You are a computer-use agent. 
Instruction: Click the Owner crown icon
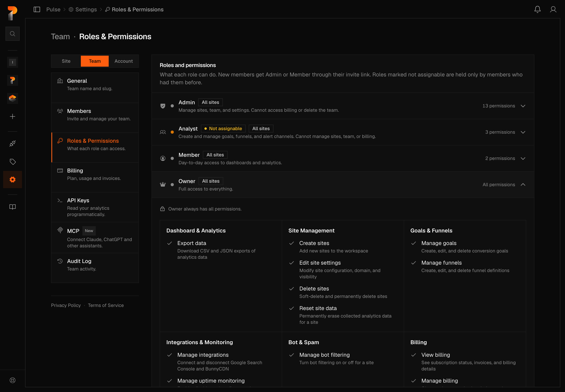pos(163,184)
